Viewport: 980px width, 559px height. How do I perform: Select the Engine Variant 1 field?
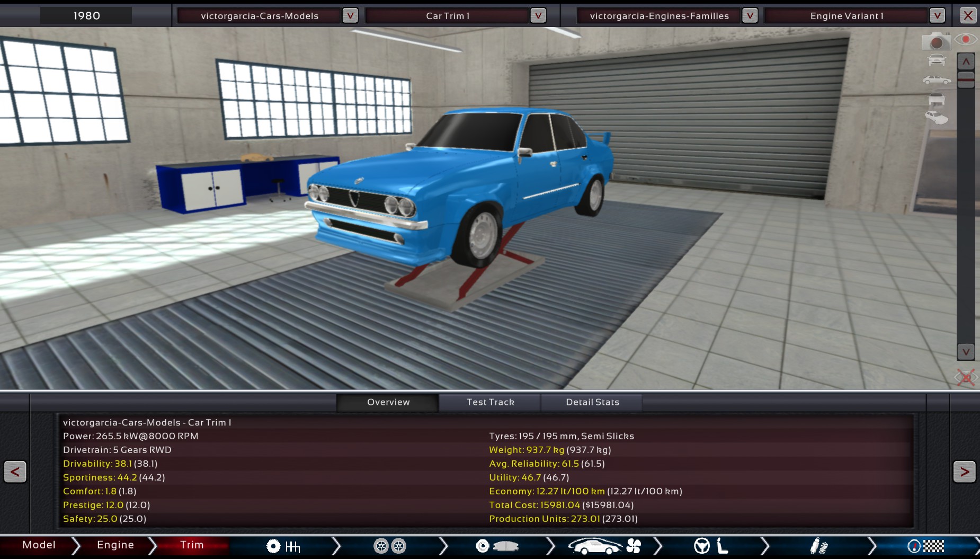(x=847, y=15)
